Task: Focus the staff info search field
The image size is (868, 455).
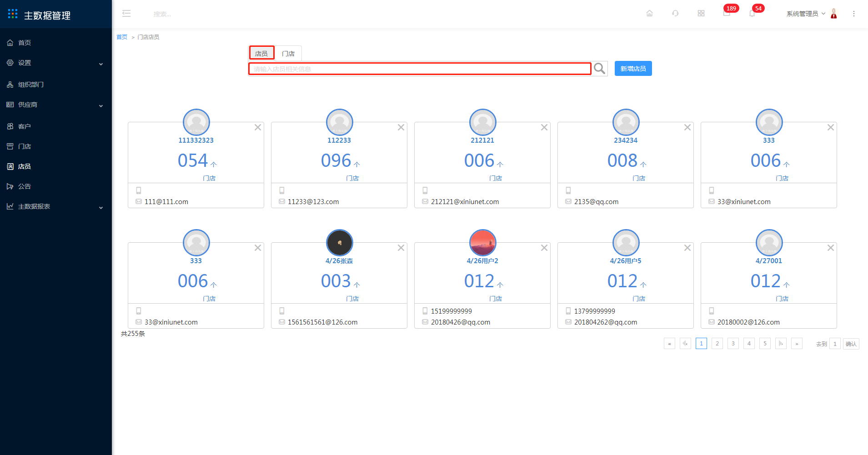Action: tap(419, 69)
